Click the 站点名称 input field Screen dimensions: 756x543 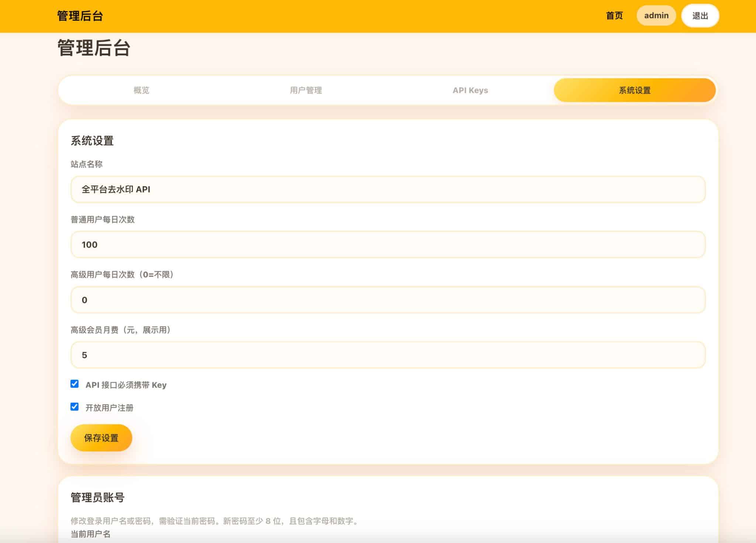[x=388, y=189]
